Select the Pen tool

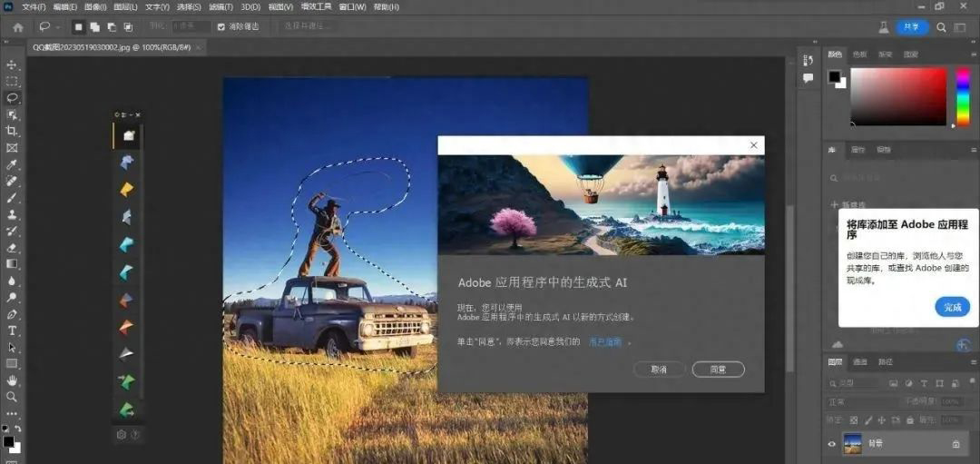point(12,314)
